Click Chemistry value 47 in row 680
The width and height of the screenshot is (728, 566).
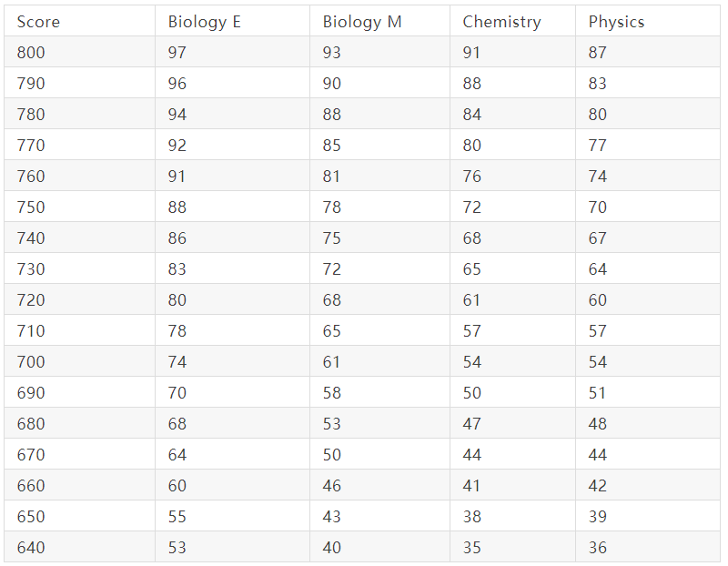click(x=472, y=424)
